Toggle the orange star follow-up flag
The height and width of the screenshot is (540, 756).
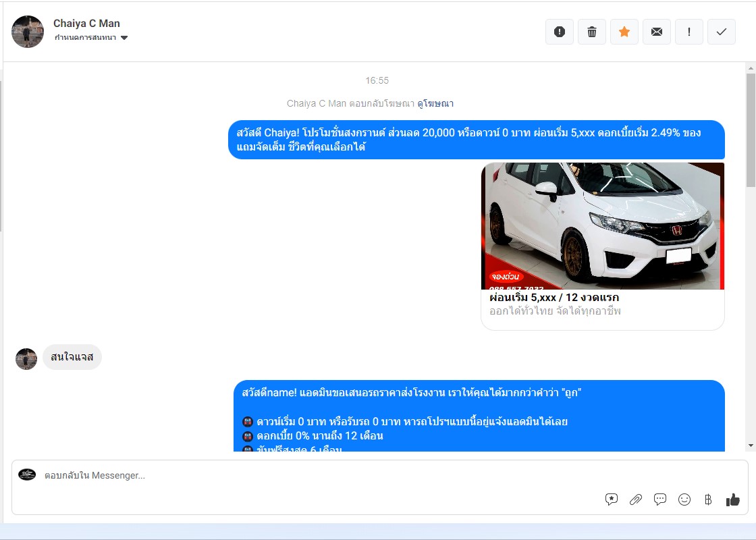624,32
